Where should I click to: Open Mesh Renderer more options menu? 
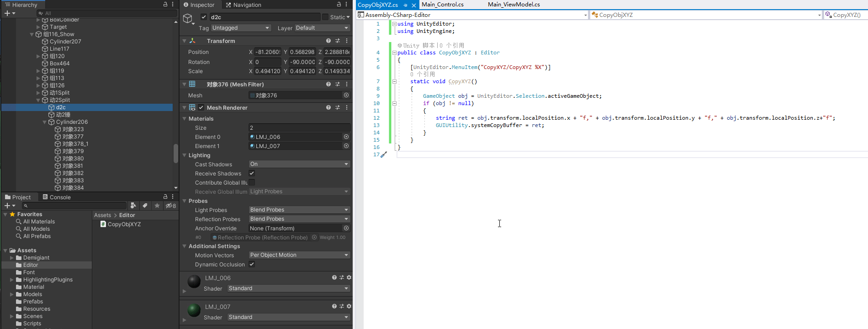pyautogui.click(x=347, y=107)
